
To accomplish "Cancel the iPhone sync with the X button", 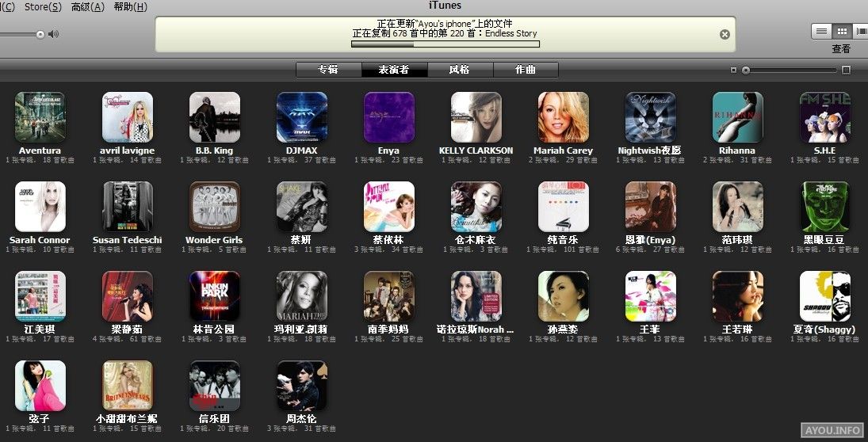I will pos(725,34).
